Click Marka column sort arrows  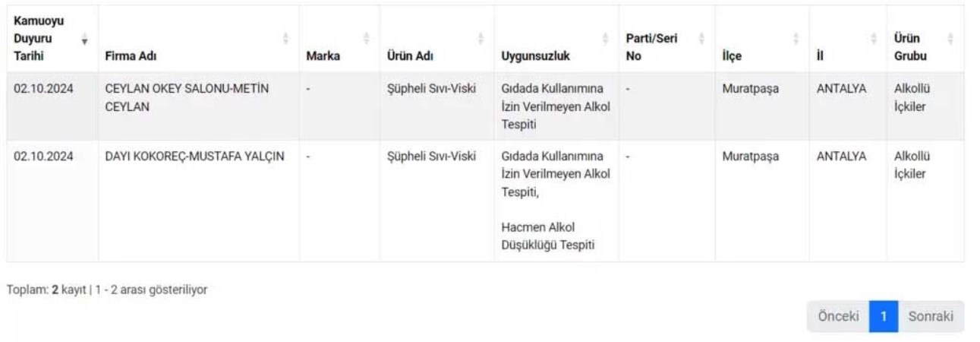click(x=366, y=38)
